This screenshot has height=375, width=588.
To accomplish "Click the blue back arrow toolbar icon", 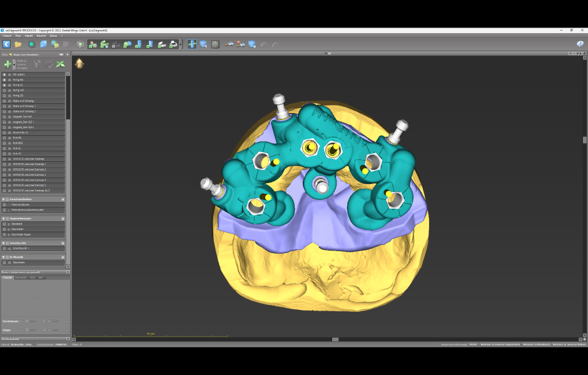I will pyautogui.click(x=6, y=44).
